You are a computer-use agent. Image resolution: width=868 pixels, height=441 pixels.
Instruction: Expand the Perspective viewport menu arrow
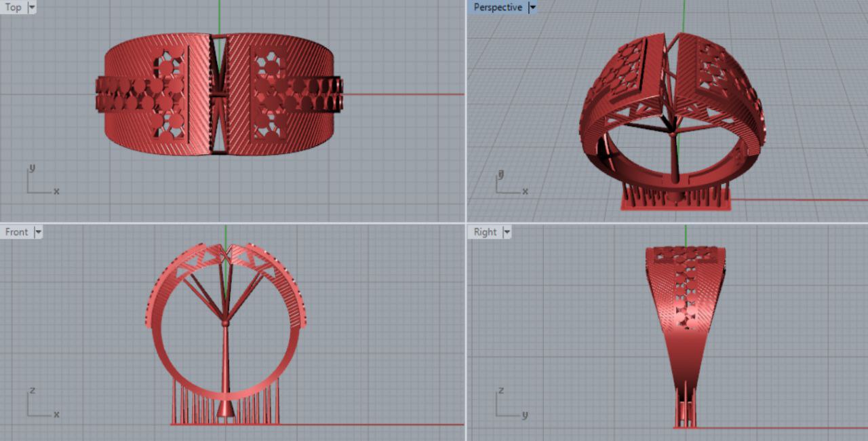tap(532, 7)
